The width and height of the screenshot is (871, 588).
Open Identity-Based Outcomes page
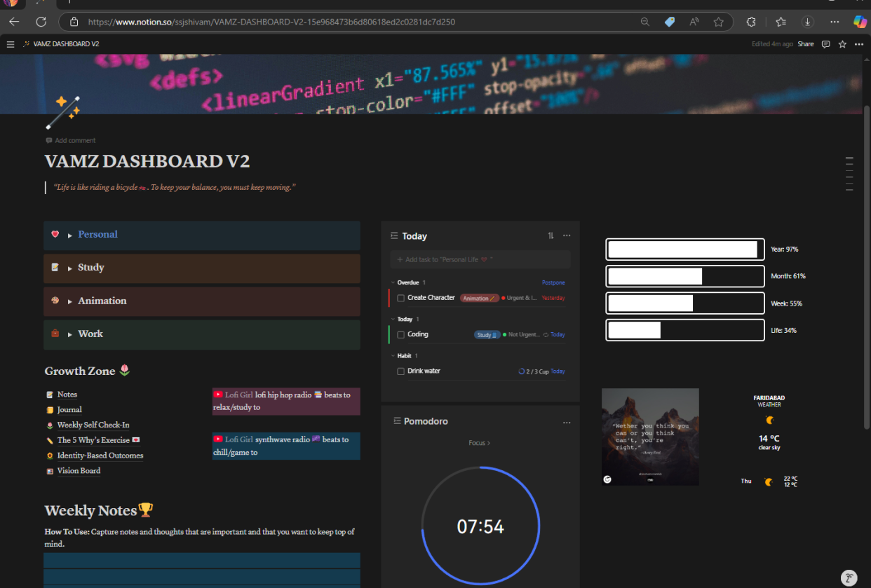[x=100, y=456]
